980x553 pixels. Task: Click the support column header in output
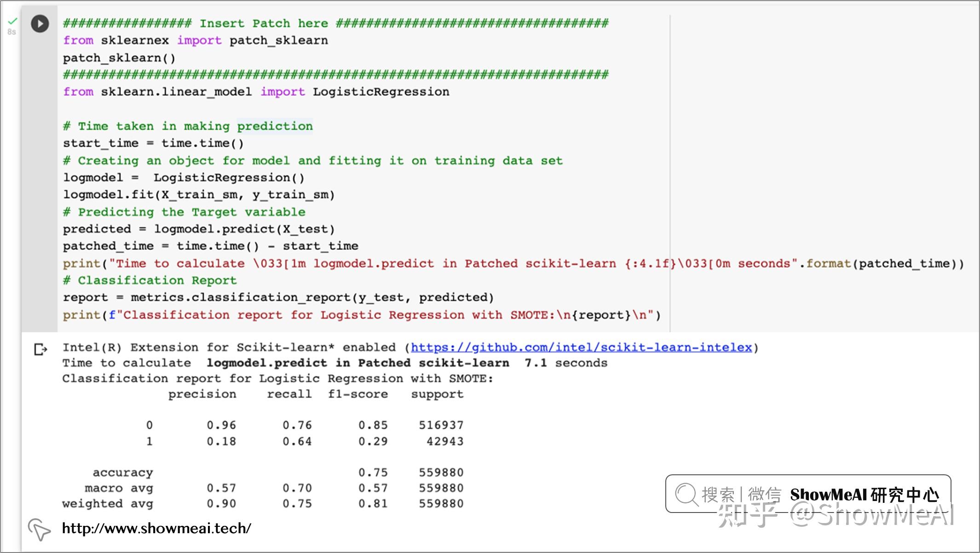tap(437, 394)
